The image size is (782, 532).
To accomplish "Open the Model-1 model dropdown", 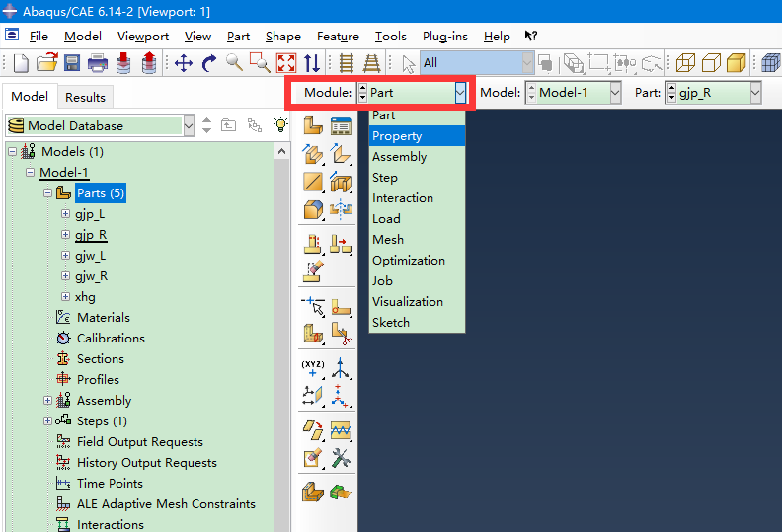I will coord(615,93).
